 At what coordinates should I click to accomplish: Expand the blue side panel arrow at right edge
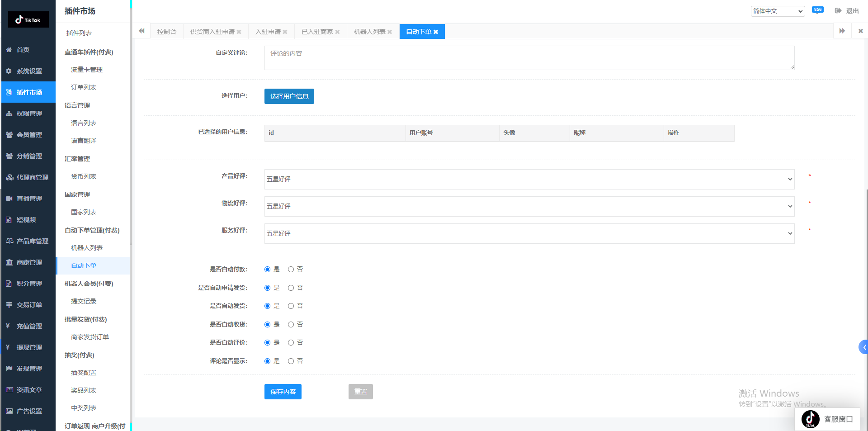tap(863, 347)
